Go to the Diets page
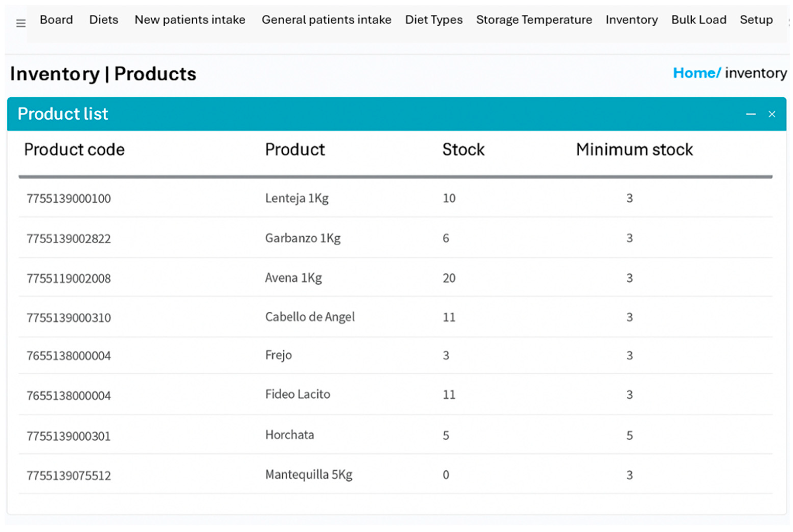 pyautogui.click(x=104, y=20)
